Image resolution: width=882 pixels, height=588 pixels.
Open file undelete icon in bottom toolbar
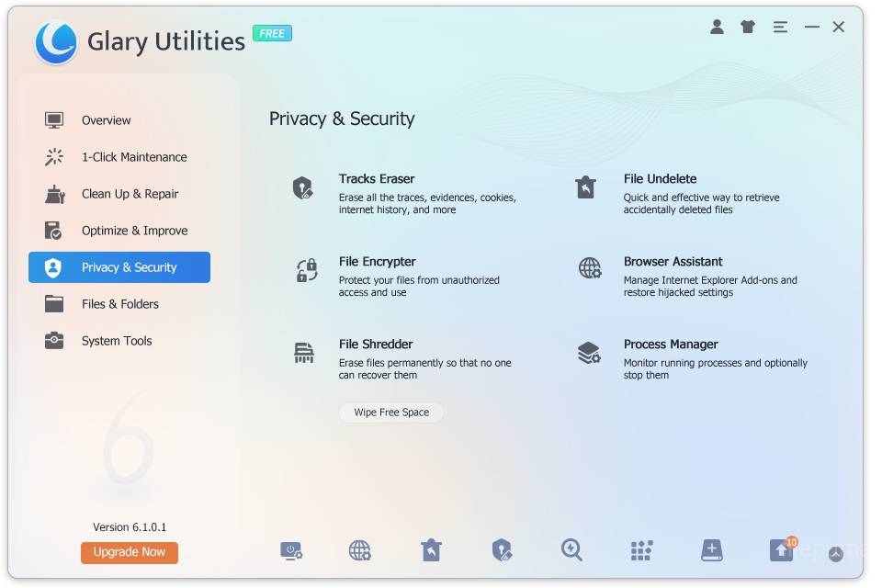click(431, 549)
